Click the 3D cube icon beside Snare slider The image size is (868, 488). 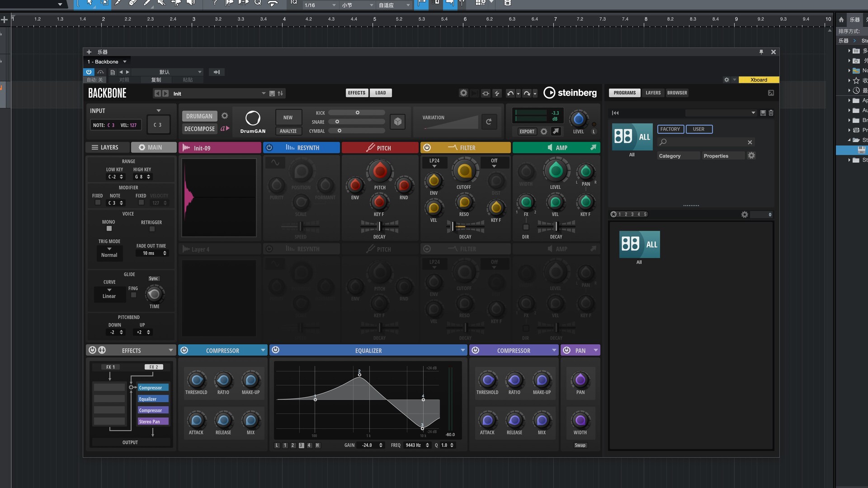pyautogui.click(x=398, y=122)
